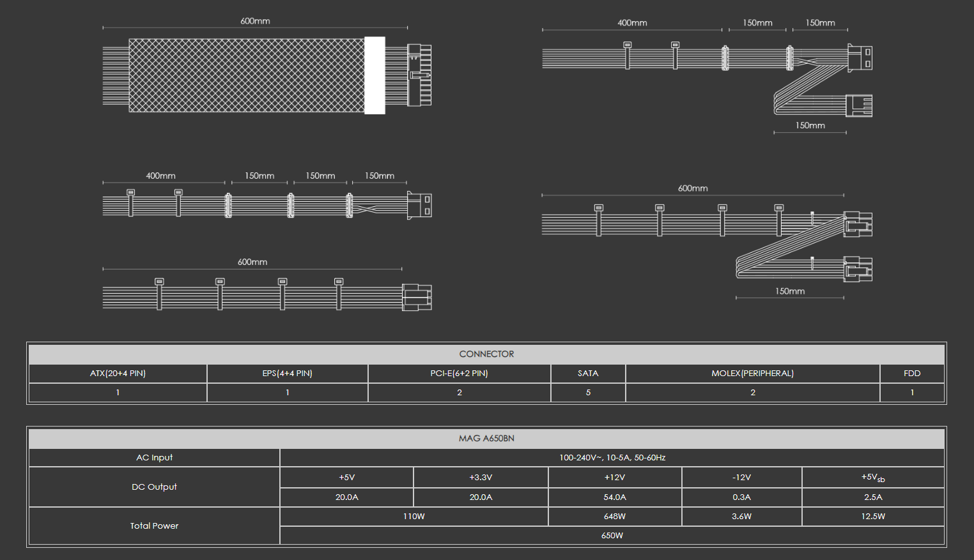
Task: Select the 650W total power cell
Action: tap(612, 536)
